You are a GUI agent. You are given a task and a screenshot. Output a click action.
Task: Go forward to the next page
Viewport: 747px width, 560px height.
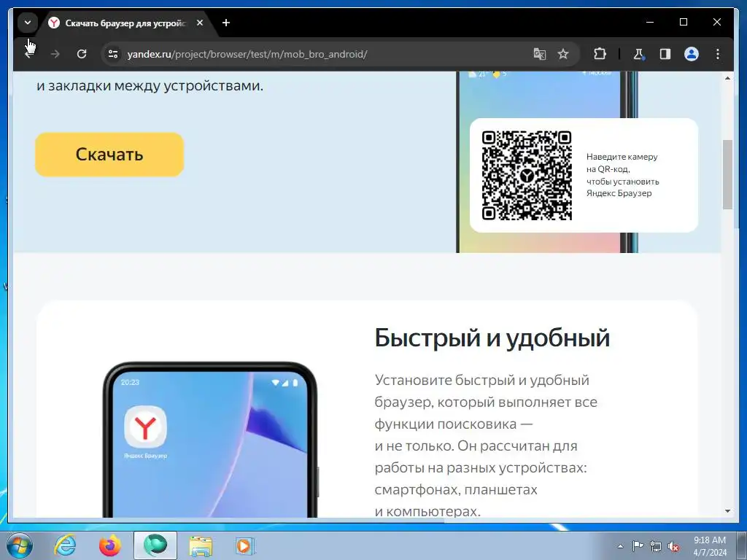coord(55,54)
